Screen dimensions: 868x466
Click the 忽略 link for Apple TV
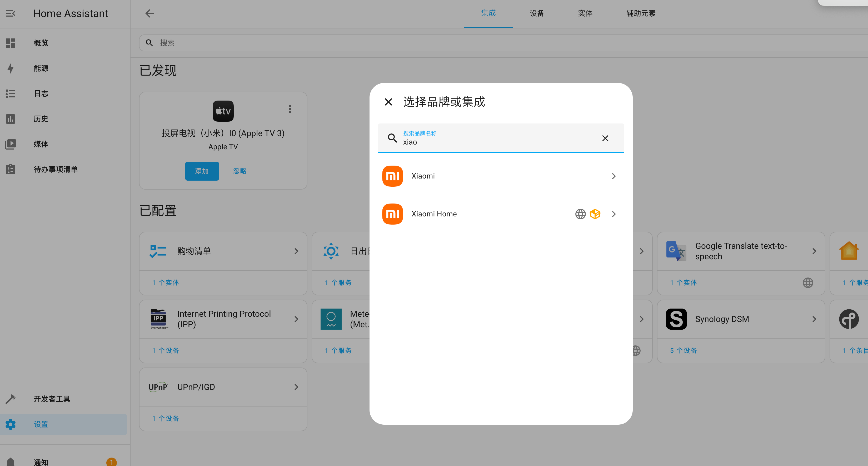pos(240,171)
